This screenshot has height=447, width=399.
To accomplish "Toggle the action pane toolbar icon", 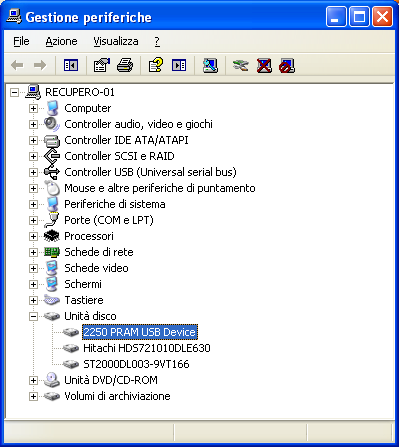I will point(179,65).
